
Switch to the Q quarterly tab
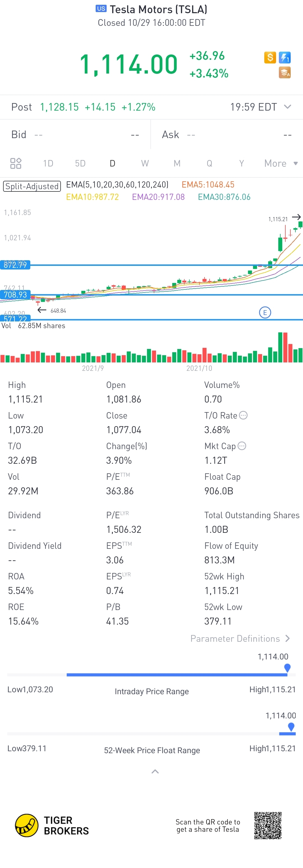[x=209, y=163]
